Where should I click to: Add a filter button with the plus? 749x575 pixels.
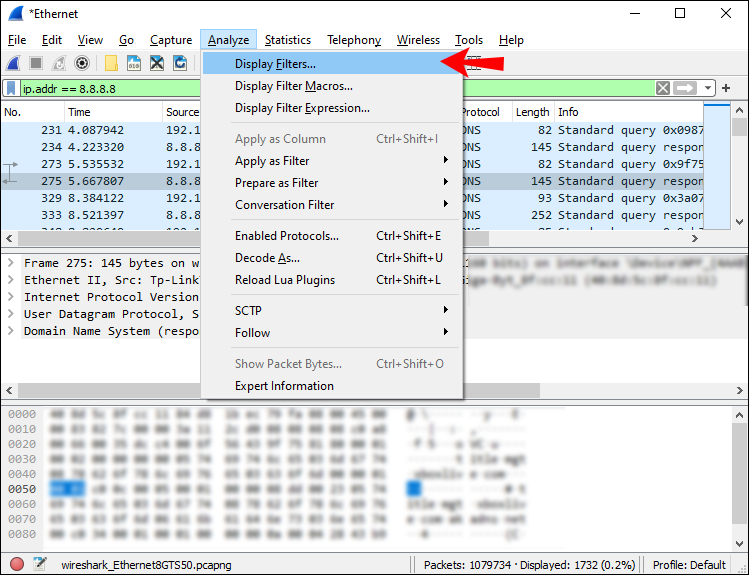tap(726, 88)
